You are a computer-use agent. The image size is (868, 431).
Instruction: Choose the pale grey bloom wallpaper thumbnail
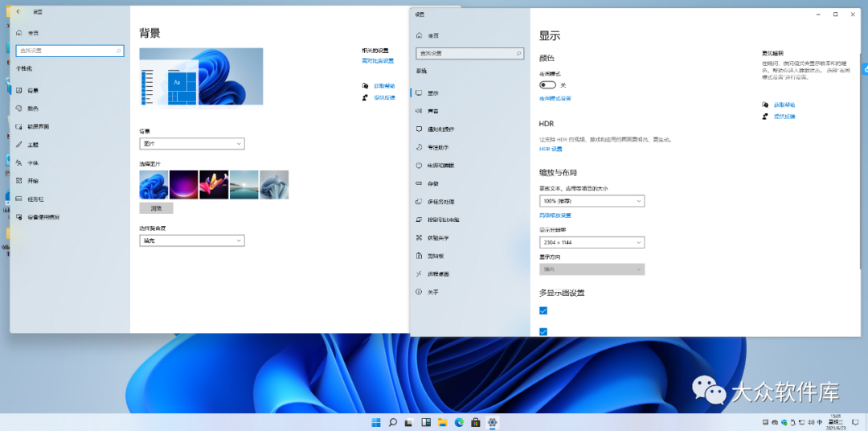(x=274, y=184)
